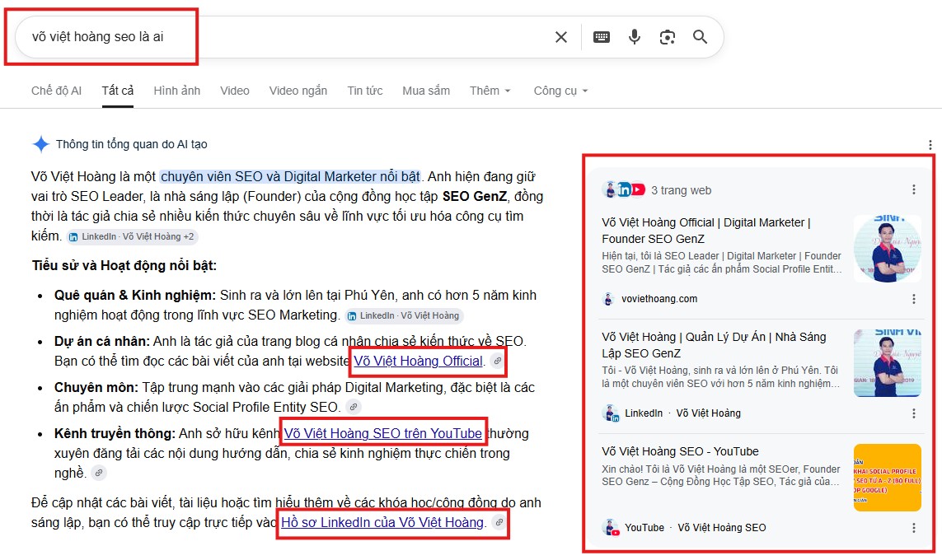Click the YouTube result yellow thumbnail
The height and width of the screenshot is (560, 942).
tap(888, 477)
